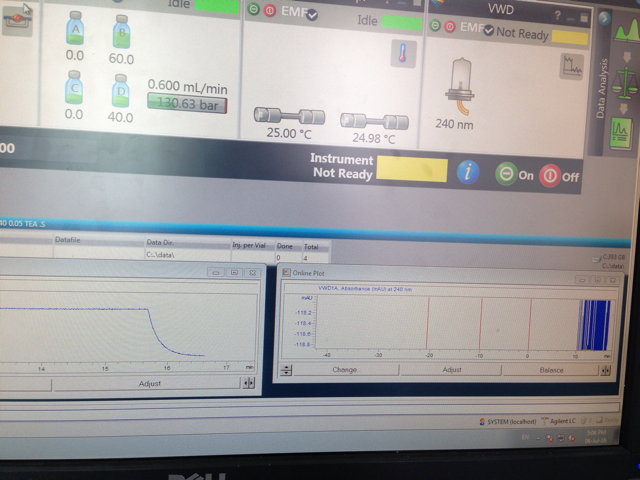Toggle the horizontal arrows button in left plot window
Image resolution: width=640 pixels, height=480 pixels.
[249, 383]
